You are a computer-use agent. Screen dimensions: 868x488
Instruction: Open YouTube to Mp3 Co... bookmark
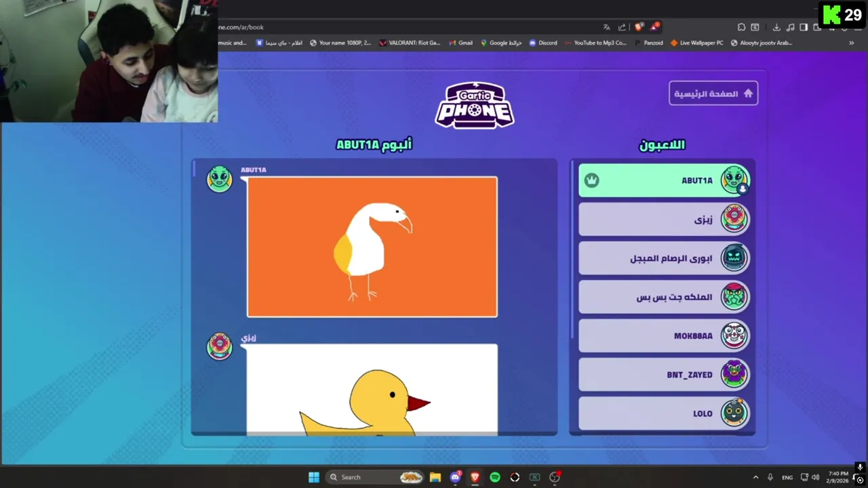[595, 43]
